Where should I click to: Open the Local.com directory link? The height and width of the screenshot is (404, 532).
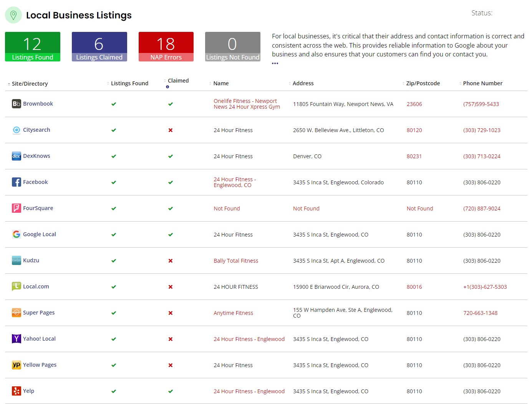point(36,286)
